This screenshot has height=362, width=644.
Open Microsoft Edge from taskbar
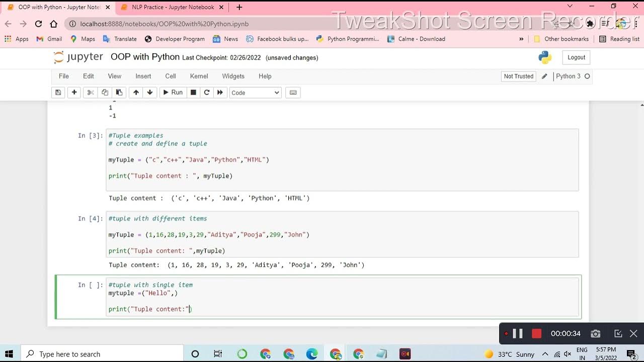[312, 354]
